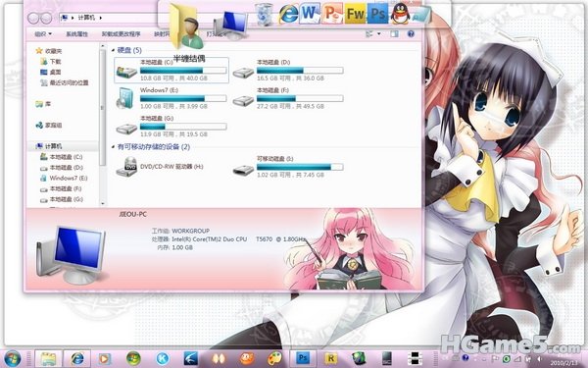Toggle the Explorer preview pane button

pos(394,33)
